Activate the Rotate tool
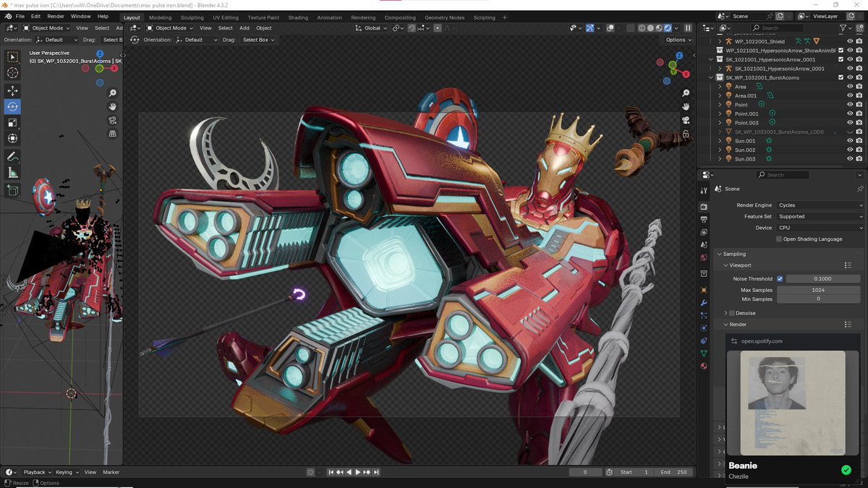Screen dimensions: 868x488 click(12, 106)
